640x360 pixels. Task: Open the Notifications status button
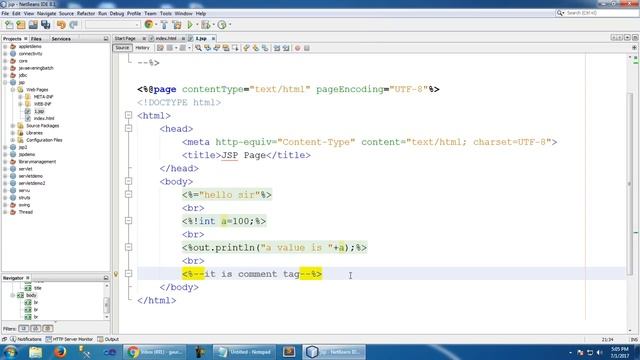[x=26, y=339]
